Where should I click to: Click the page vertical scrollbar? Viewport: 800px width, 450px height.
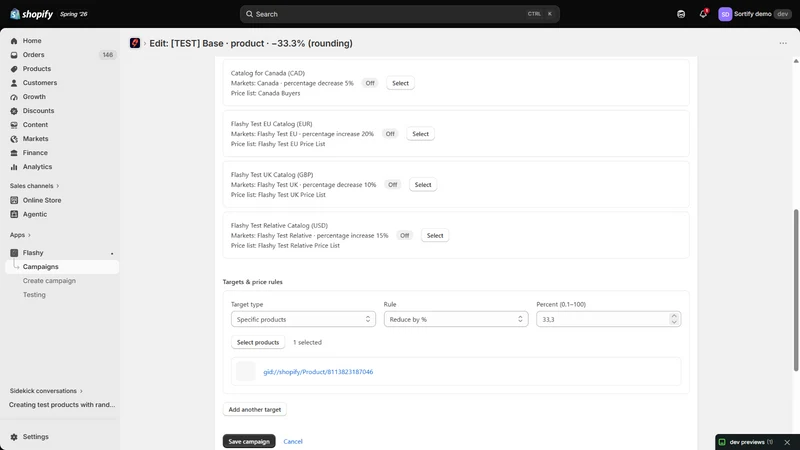796,290
